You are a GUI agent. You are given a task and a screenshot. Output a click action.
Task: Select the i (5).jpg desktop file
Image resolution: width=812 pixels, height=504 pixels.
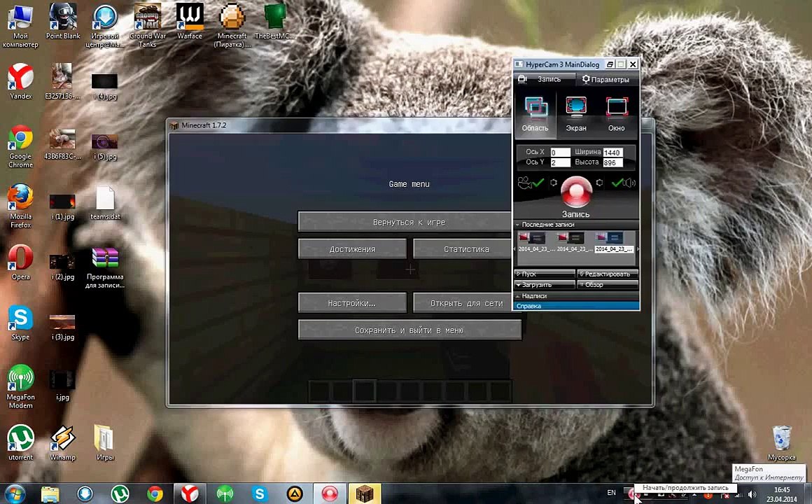[x=105, y=146]
